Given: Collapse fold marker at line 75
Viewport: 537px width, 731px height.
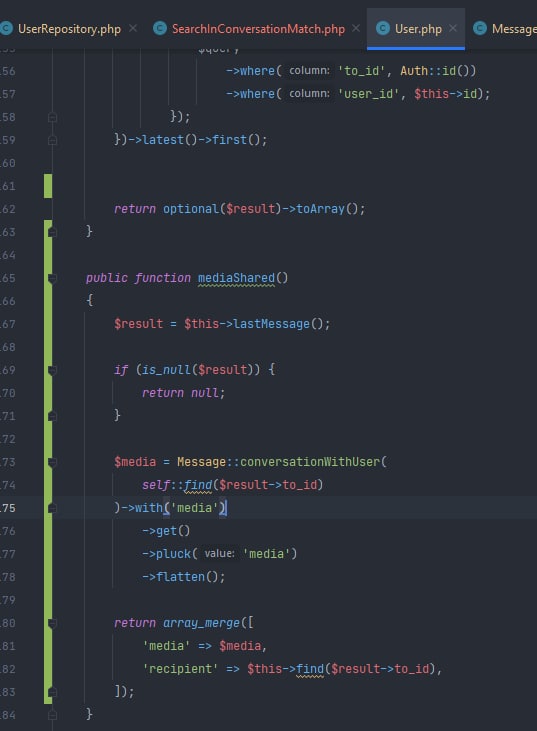Looking at the screenshot, I should point(52,508).
